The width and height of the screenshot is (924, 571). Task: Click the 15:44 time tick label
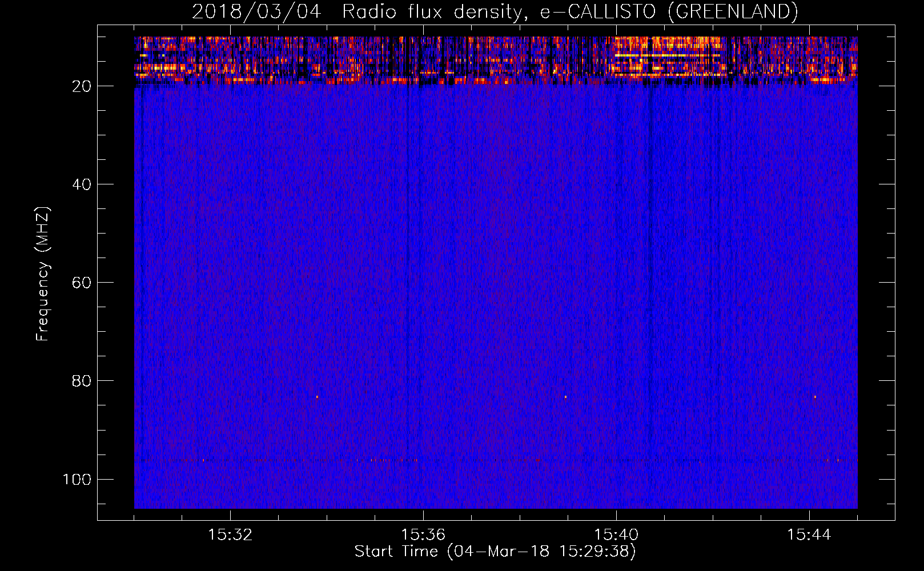tap(809, 535)
